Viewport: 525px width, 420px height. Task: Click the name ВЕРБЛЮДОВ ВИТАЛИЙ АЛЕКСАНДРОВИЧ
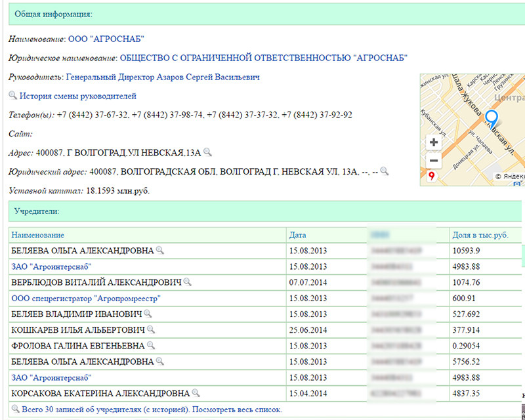96,282
